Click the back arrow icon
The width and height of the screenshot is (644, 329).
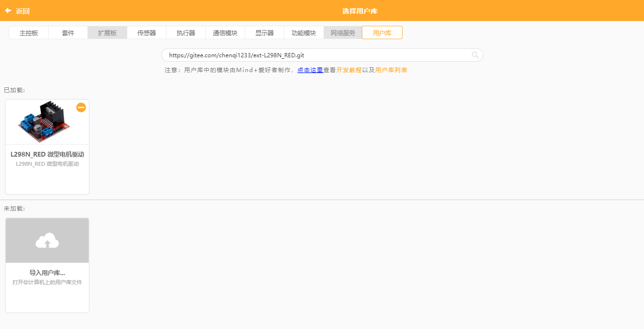pos(8,11)
